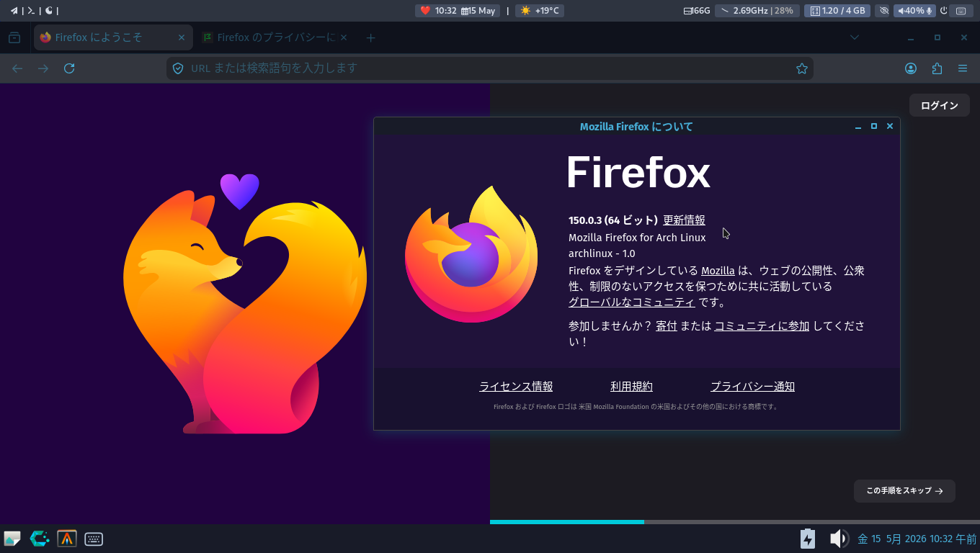Go forward using the forward arrow

coord(43,68)
